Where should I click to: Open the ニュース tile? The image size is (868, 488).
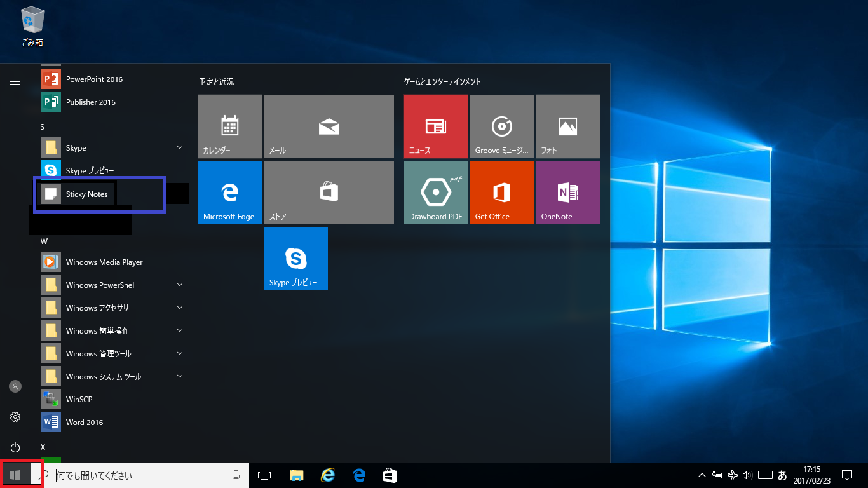[436, 126]
